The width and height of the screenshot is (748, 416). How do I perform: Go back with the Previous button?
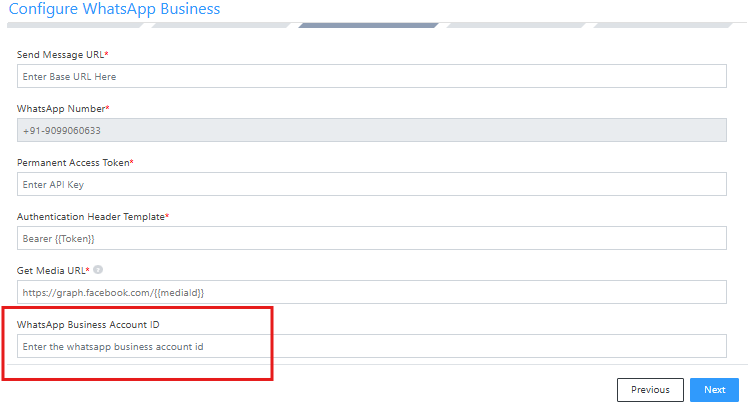[x=650, y=390]
